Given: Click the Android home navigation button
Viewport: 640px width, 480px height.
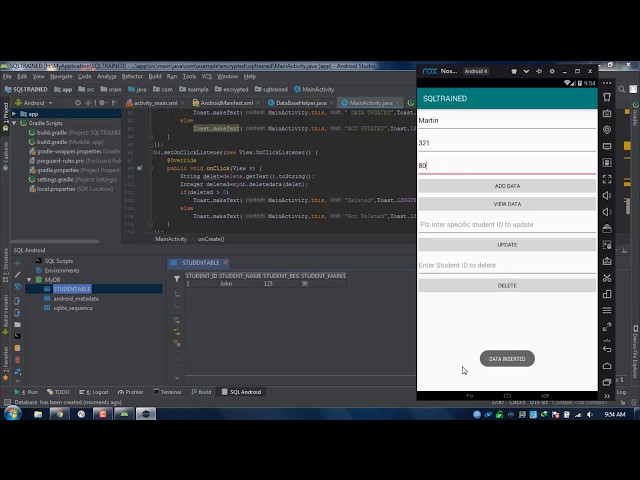Looking at the screenshot, I should tap(507, 396).
